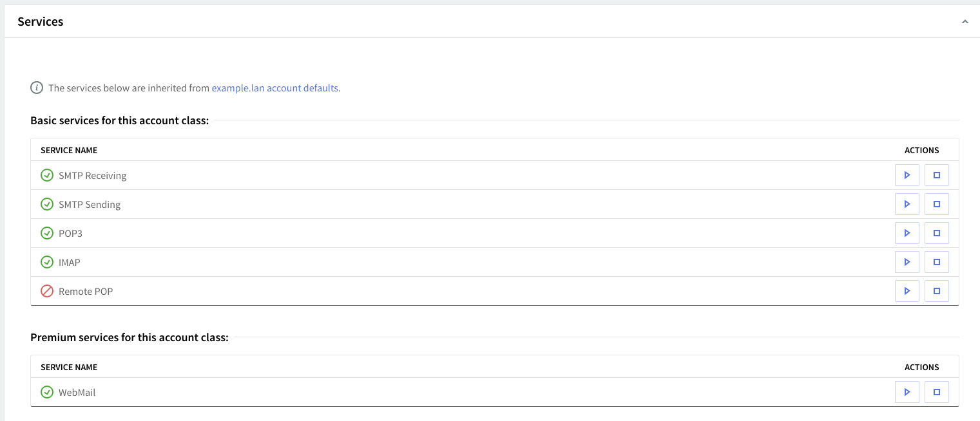Start the SMTP Sending service
The width and height of the screenshot is (980, 421).
pyautogui.click(x=907, y=204)
